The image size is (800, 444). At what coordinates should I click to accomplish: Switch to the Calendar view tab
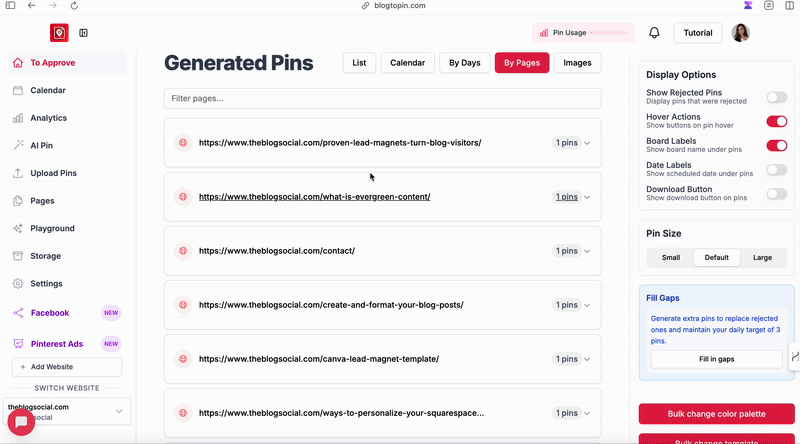pyautogui.click(x=407, y=63)
